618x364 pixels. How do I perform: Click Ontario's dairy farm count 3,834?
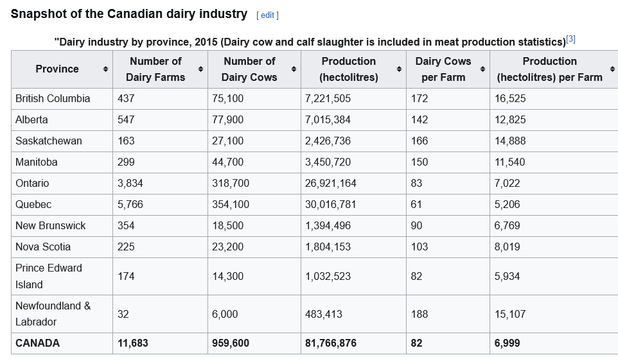click(130, 183)
